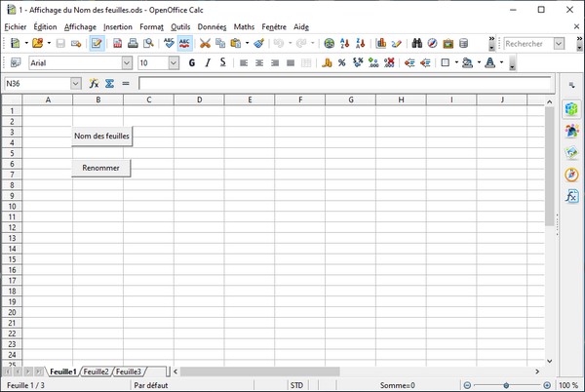The image size is (585, 392).
Task: Open the Function Wizard icon
Action: click(x=94, y=84)
